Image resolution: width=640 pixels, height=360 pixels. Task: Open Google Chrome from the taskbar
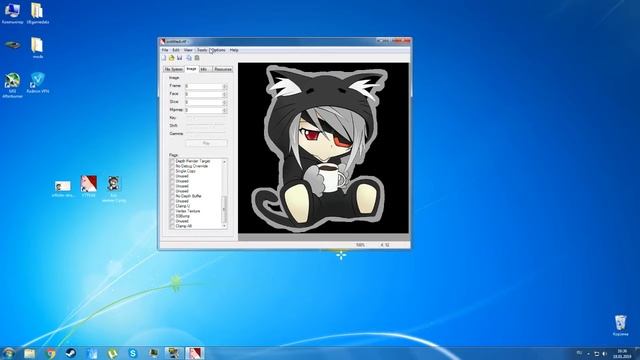pyautogui.click(x=51, y=353)
